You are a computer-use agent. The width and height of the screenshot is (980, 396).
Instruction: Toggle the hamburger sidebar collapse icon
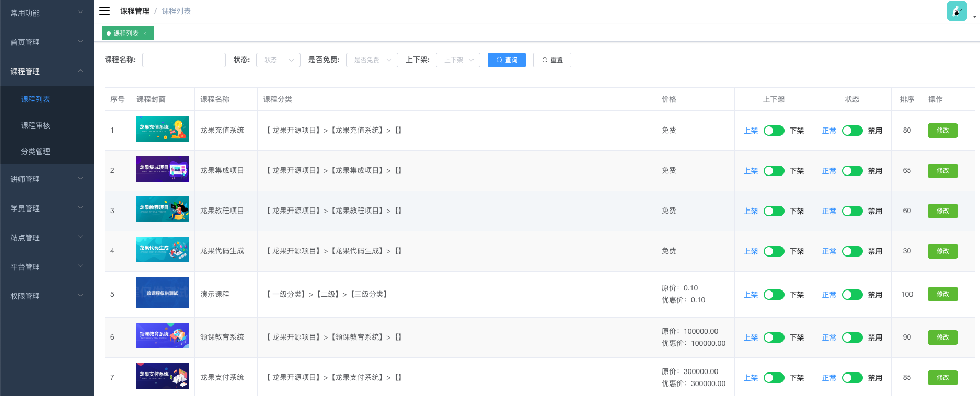click(105, 11)
